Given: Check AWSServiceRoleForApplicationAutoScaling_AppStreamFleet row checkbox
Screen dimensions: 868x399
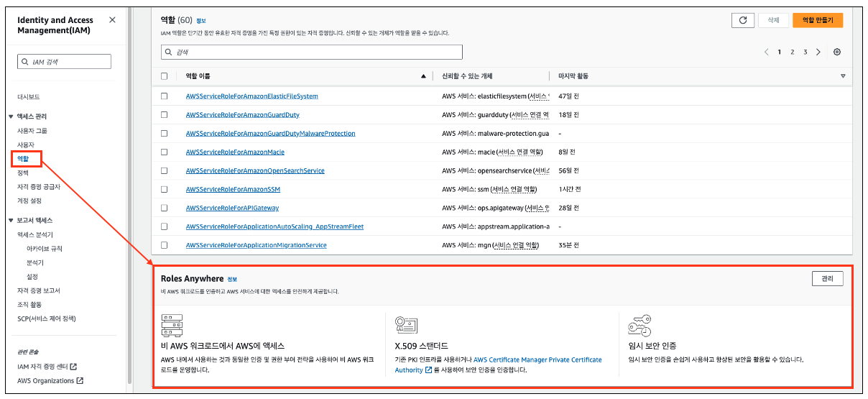Looking at the screenshot, I should click(x=165, y=226).
